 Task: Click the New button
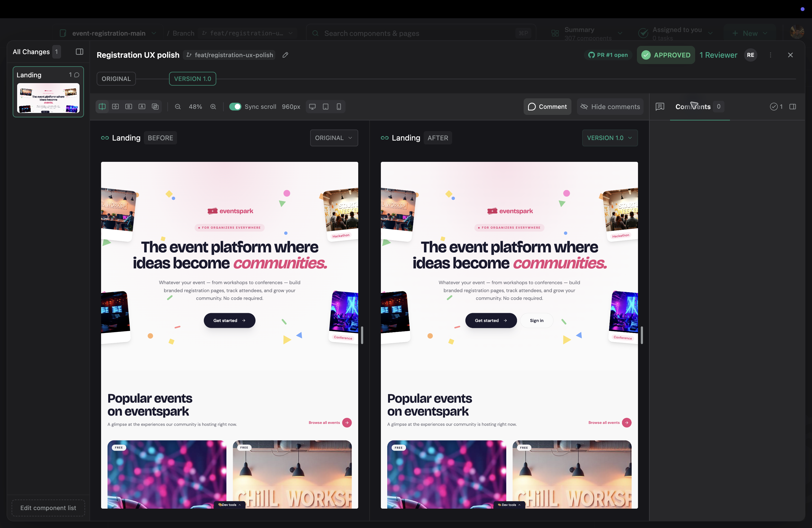coord(750,33)
